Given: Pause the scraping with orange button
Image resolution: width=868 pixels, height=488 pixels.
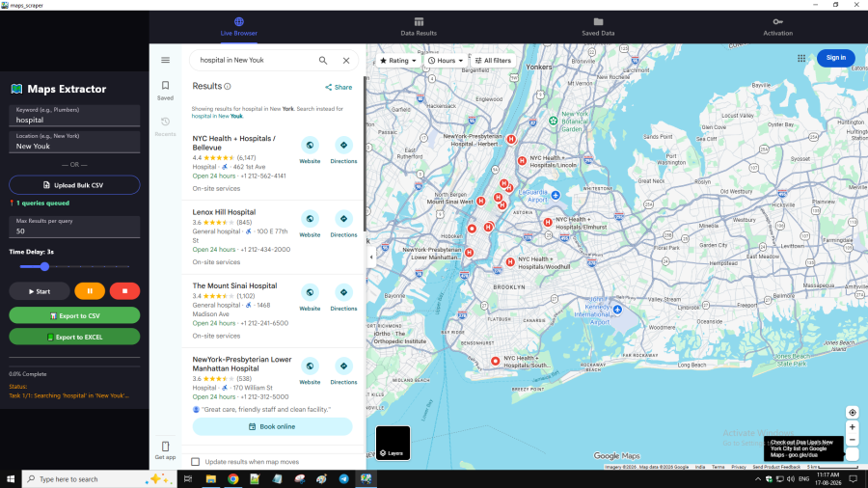Looking at the screenshot, I should (x=90, y=291).
